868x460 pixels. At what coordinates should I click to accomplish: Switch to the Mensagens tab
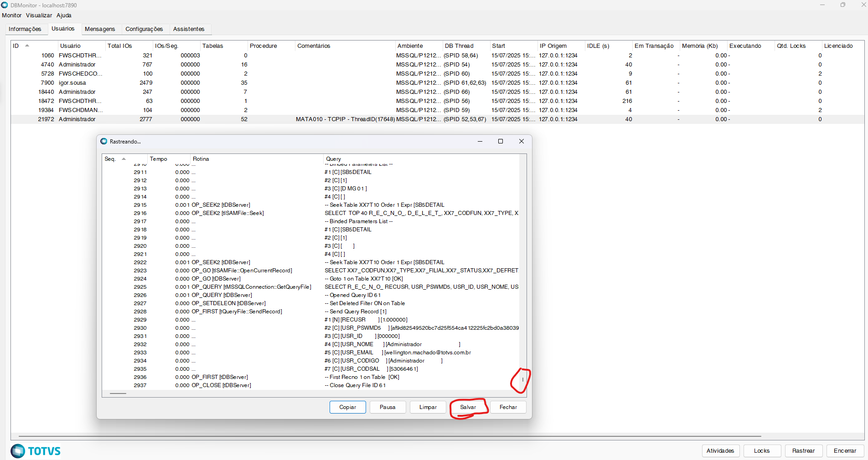tap(100, 29)
